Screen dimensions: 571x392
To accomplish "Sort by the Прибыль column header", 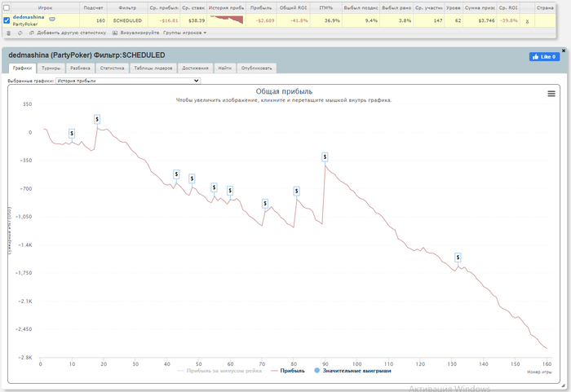I will 261,7.
